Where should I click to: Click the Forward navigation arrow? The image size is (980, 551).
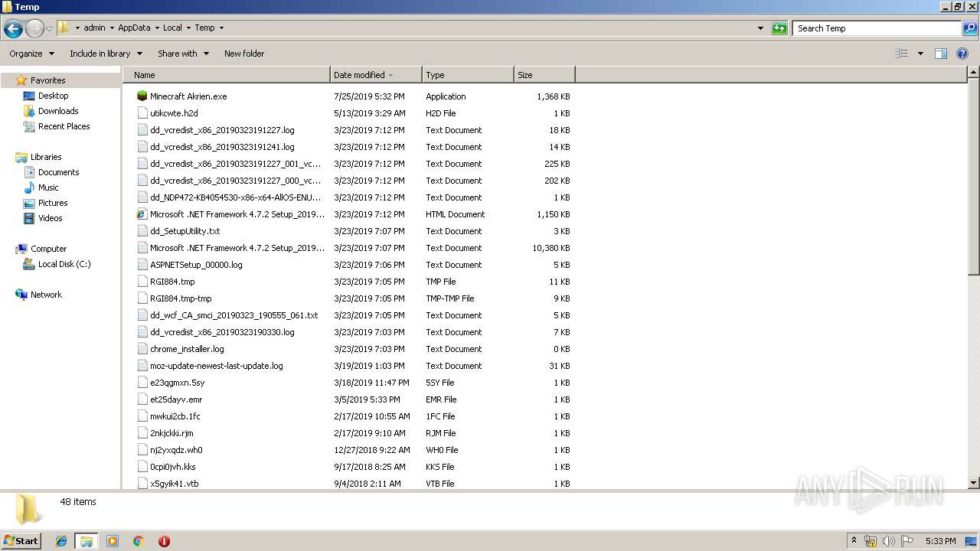pyautogui.click(x=34, y=29)
